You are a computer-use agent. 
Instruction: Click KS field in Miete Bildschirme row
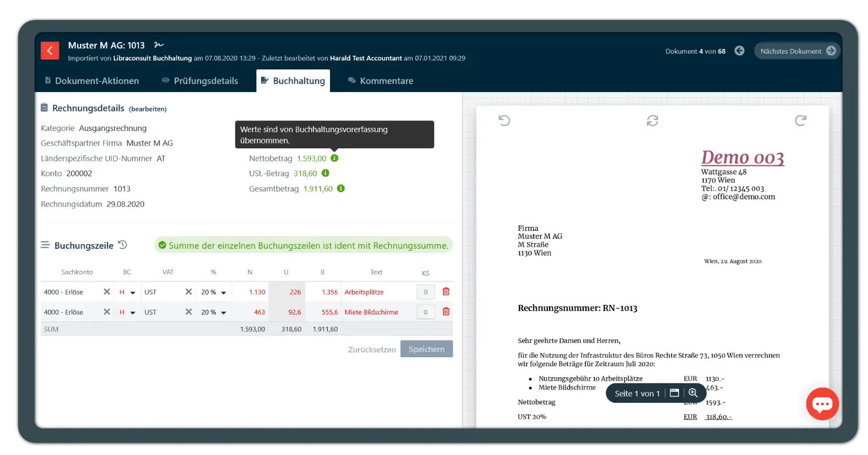[x=426, y=312]
